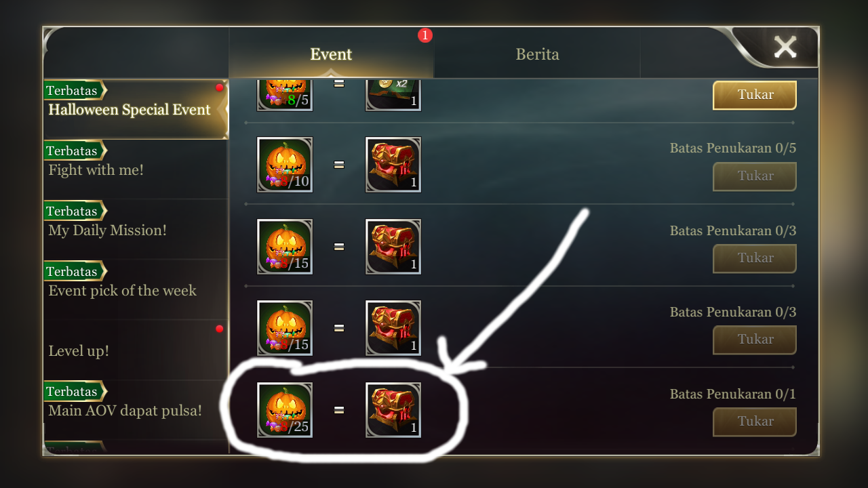Click the red chest in the Batas Penukaran 0/5 row

coord(393,165)
